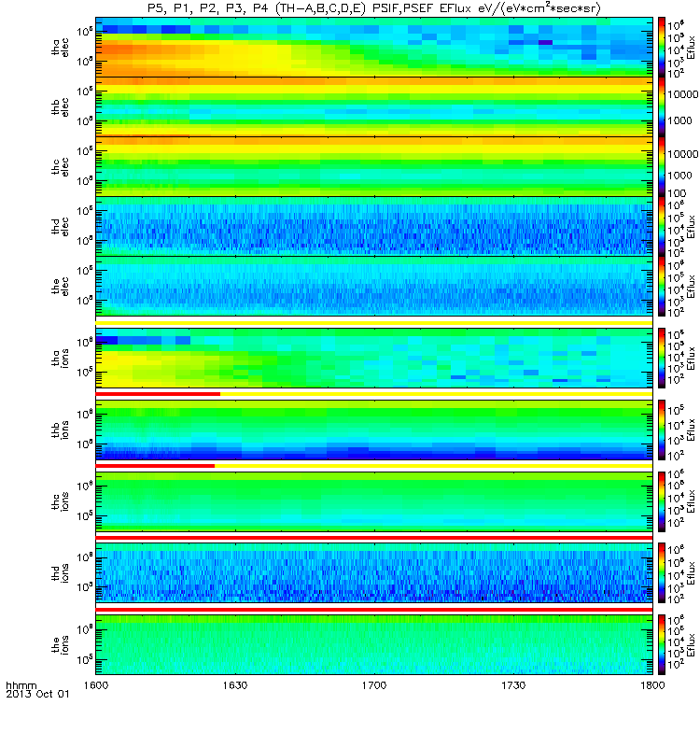Click inside the tha ions spectrogram panel

tap(374, 358)
